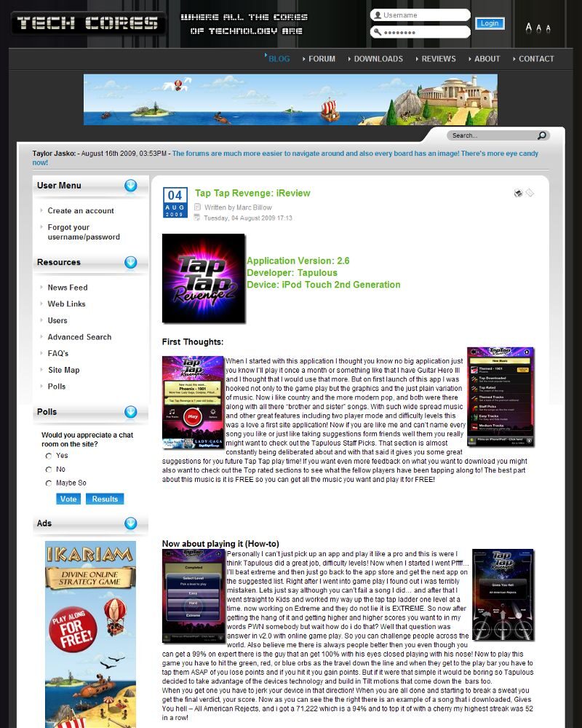Click the 'Taylor Jasko:' author name
The image size is (582, 728).
[54, 154]
